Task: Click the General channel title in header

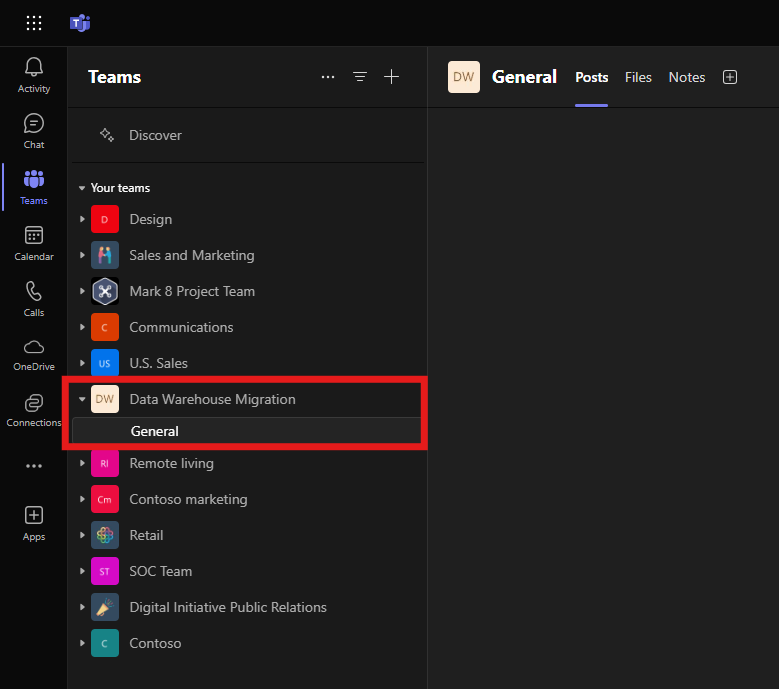Action: tap(524, 77)
